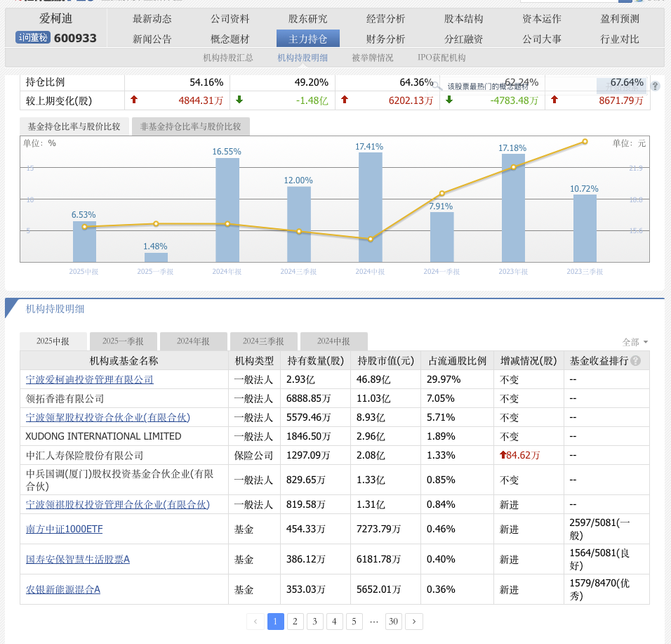Viewport: 671px width, 644px height.
Task: Click the price line point above 2023三季报
Action: pyautogui.click(x=585, y=142)
